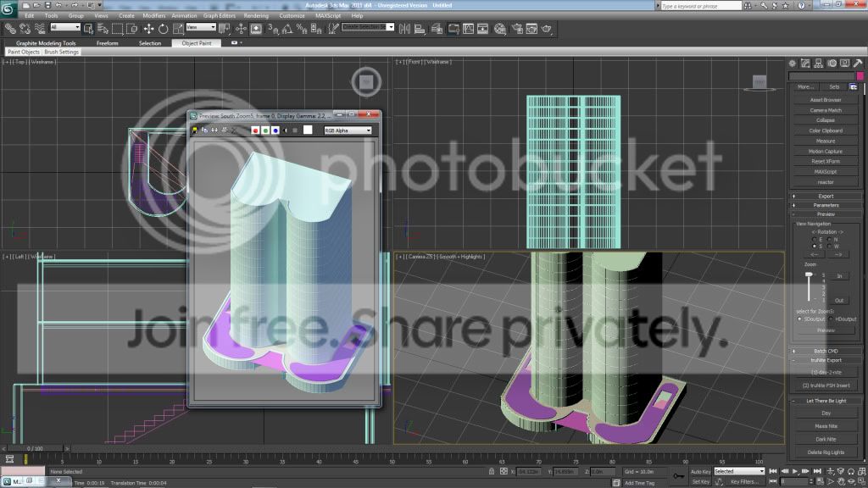Open the Selected key filter dropdown
Image resolution: width=868 pixels, height=488 pixels.
(x=739, y=471)
